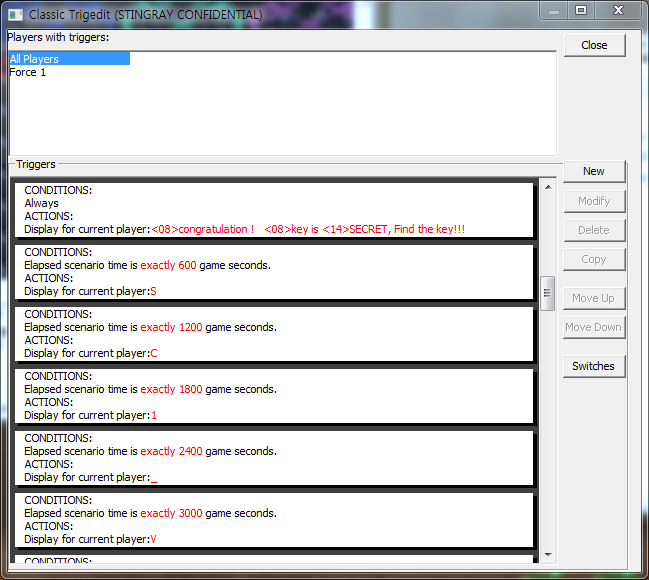Create a New trigger
649x580 pixels.
tap(594, 171)
